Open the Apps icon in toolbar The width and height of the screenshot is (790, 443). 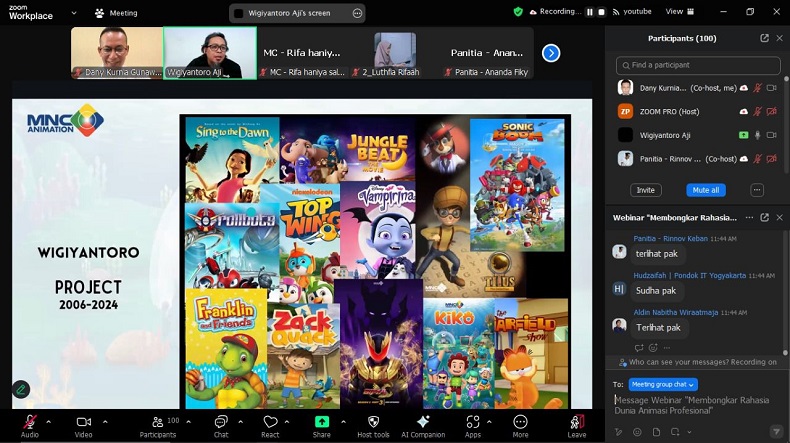(x=473, y=422)
